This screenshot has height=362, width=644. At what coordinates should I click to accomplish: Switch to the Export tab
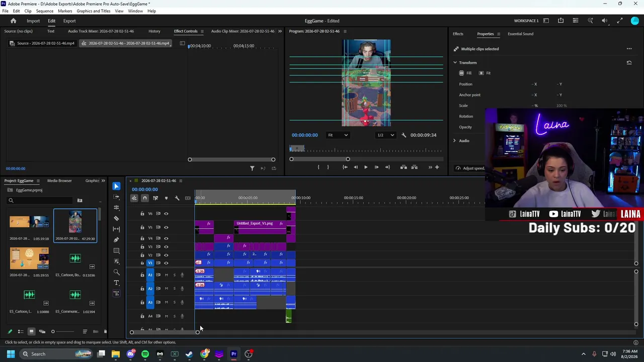click(69, 21)
